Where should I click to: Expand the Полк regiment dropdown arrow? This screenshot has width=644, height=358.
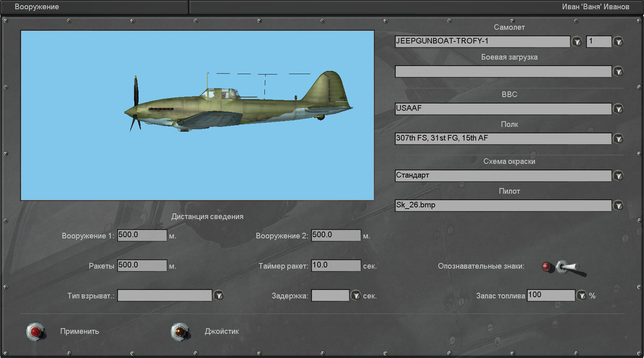[618, 139]
